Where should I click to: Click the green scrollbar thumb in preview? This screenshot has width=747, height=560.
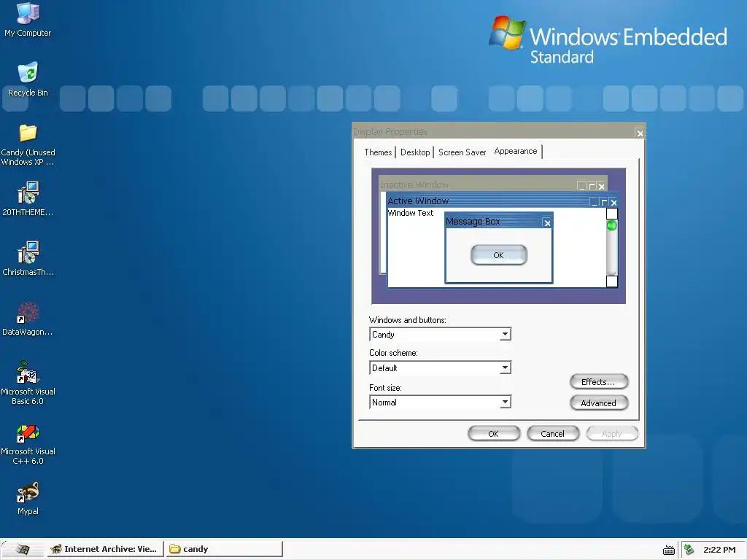(x=612, y=225)
